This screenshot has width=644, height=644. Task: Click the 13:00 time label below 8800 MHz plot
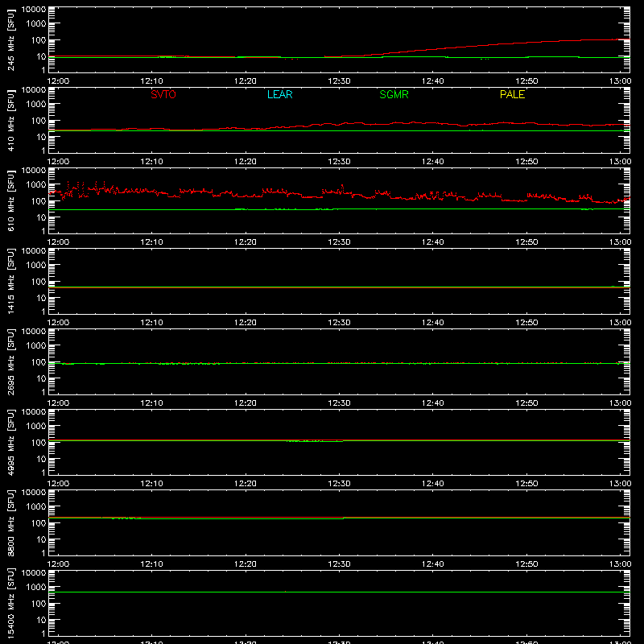pos(620,564)
